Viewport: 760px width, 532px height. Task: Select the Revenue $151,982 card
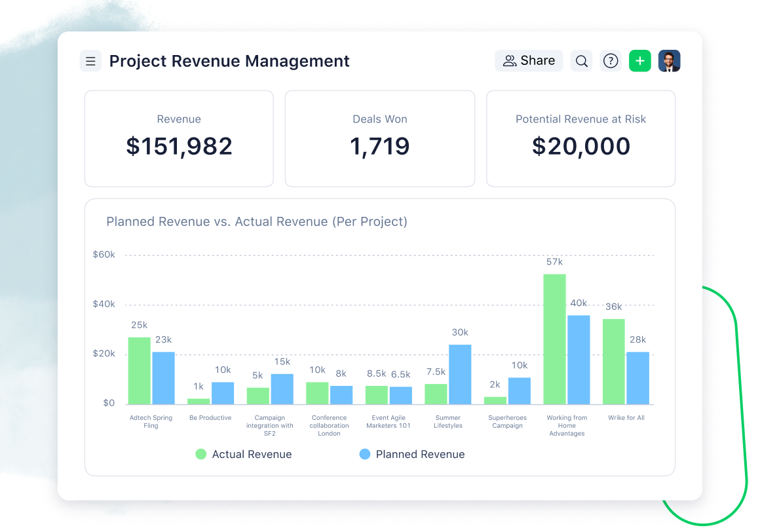coord(179,138)
